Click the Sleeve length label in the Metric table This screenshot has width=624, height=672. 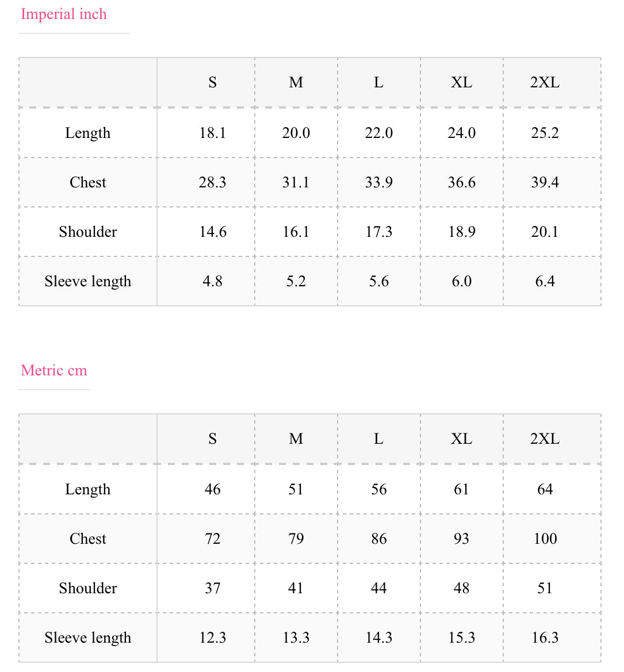click(88, 638)
